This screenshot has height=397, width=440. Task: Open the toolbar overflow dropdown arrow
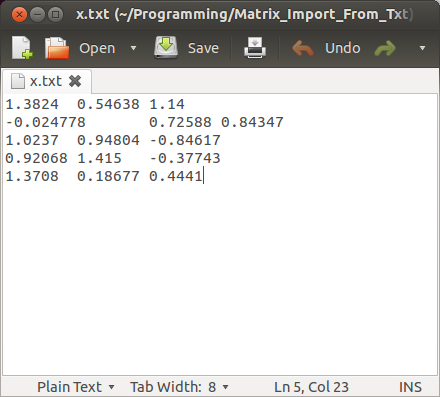coord(422,48)
